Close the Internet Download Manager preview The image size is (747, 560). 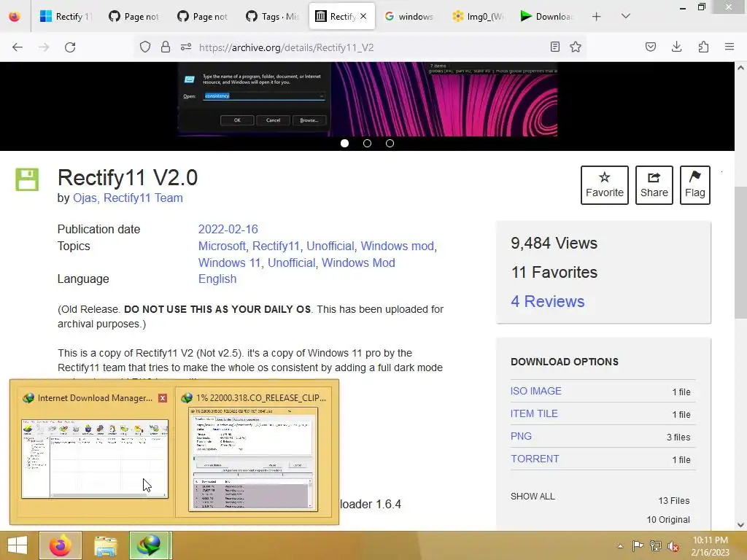tap(163, 398)
